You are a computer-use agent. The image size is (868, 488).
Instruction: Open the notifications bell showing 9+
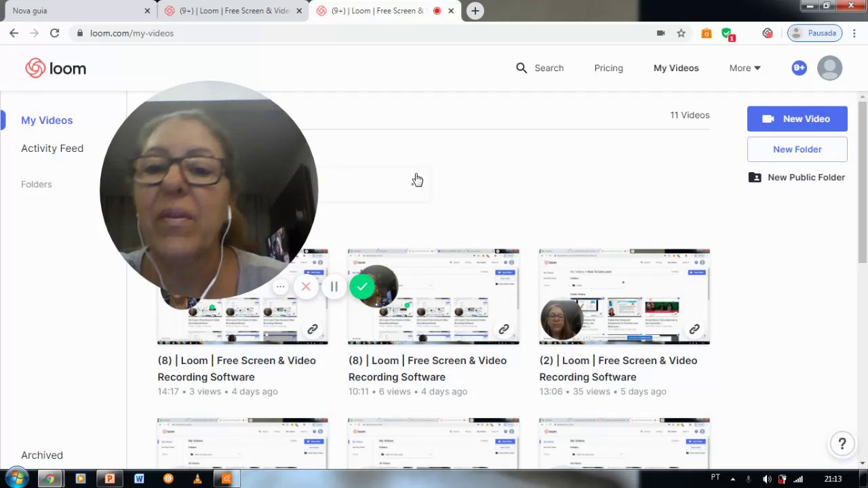[799, 68]
